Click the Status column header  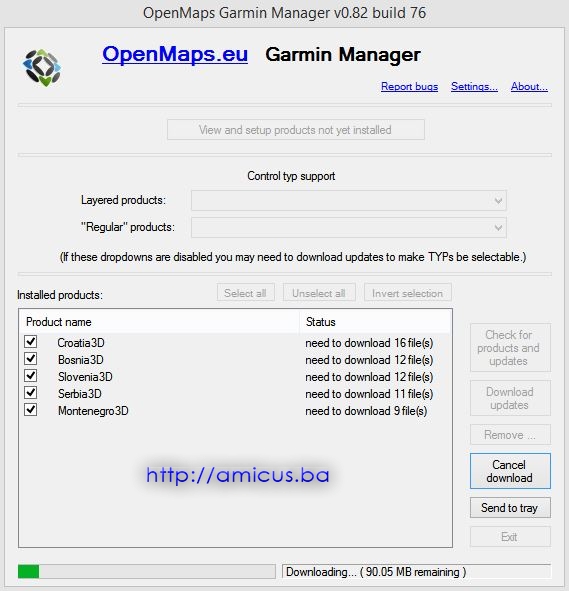(375, 322)
